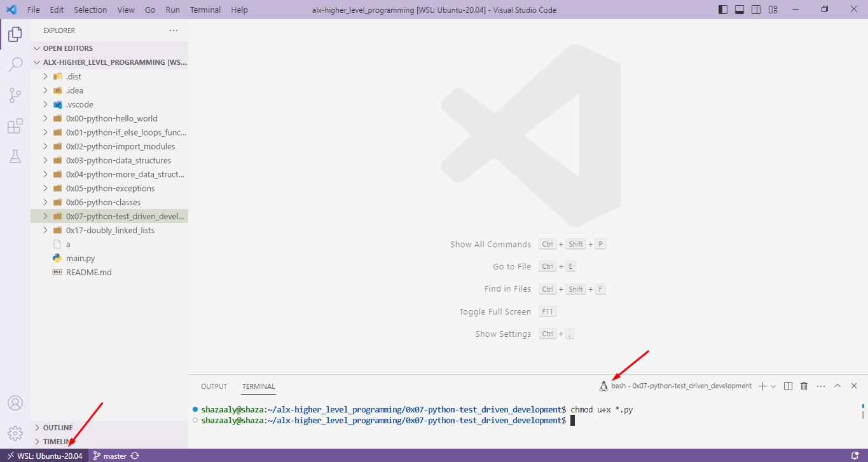
Task: Expand the TIMELINE section
Action: 109,442
